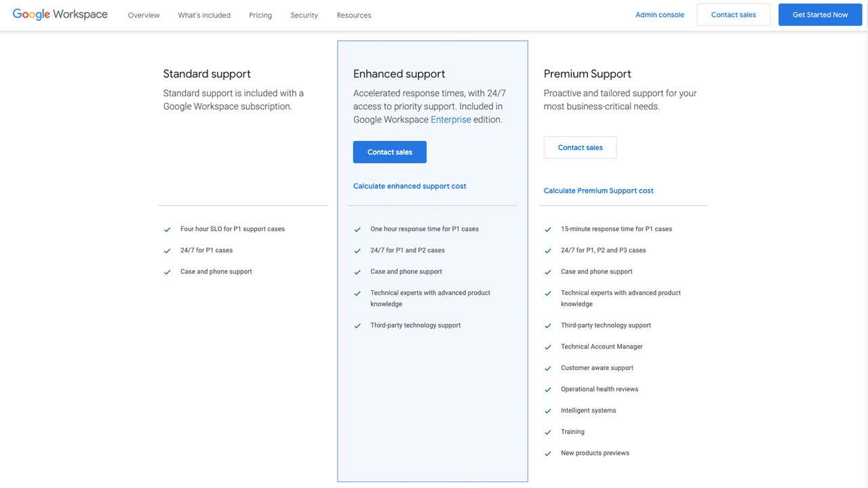
Task: Click the Google Workspace logo
Action: click(x=60, y=15)
